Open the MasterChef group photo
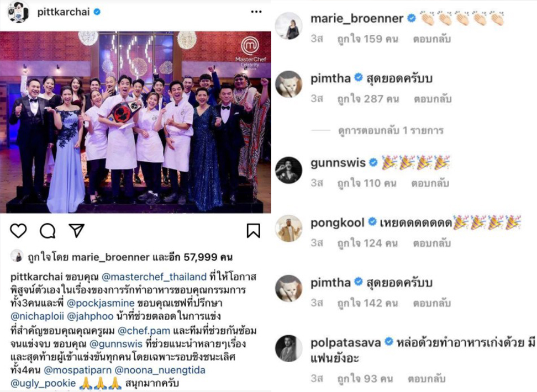The height and width of the screenshot is (392, 537). tap(135, 122)
